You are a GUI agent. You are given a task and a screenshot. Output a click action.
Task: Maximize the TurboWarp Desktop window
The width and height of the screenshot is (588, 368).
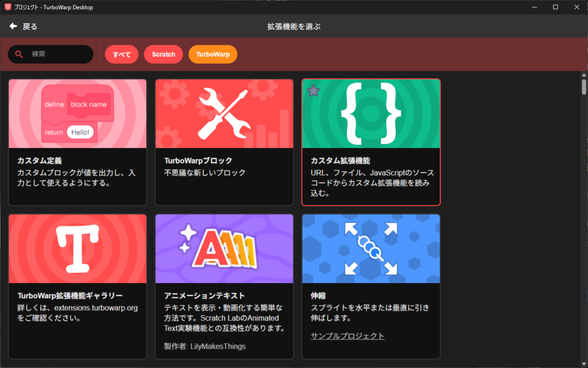[555, 7]
